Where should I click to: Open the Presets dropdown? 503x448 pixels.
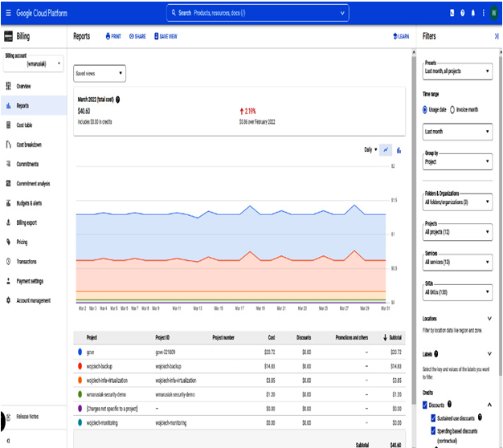coord(457,71)
